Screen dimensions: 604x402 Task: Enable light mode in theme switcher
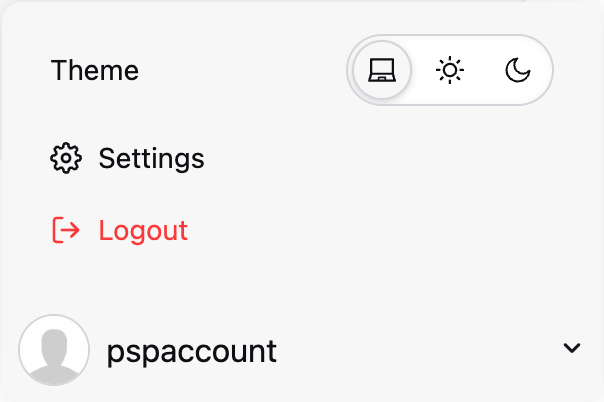(x=450, y=70)
